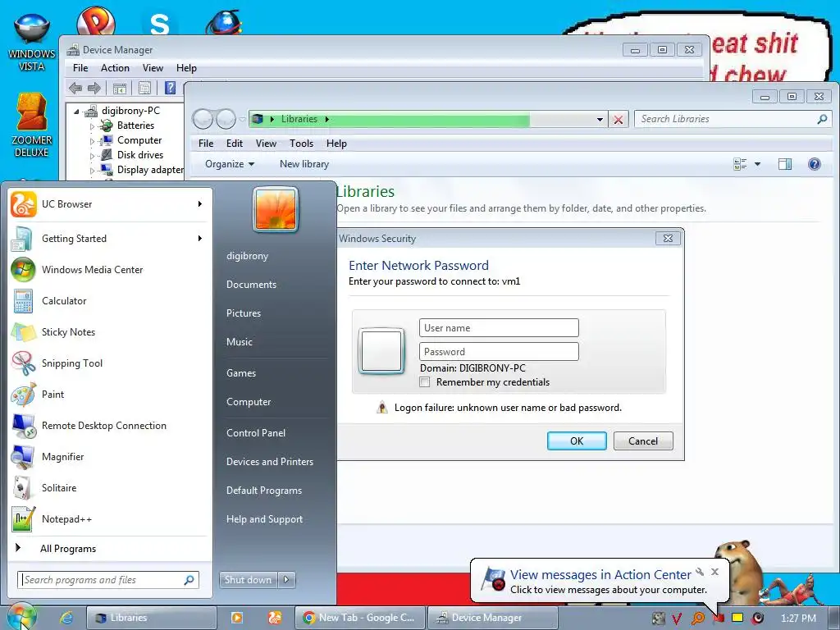The height and width of the screenshot is (630, 840).
Task: Launch Snipping Tool from Start menu
Action: [x=109, y=363]
